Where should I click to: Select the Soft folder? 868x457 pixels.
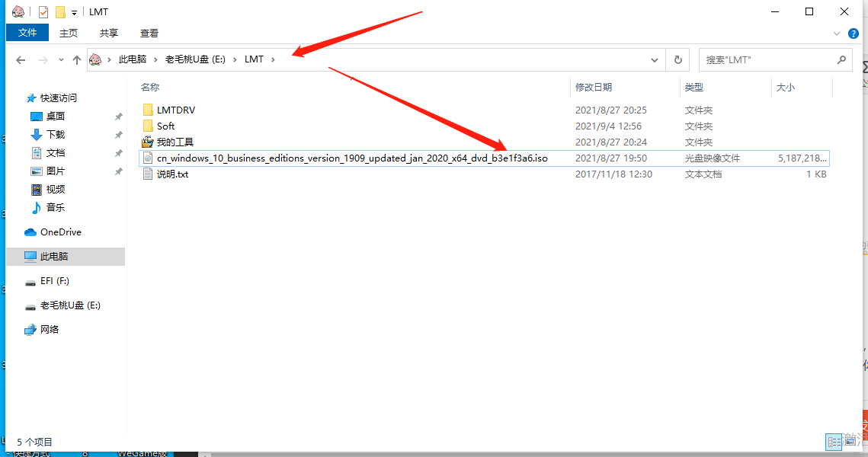click(165, 126)
